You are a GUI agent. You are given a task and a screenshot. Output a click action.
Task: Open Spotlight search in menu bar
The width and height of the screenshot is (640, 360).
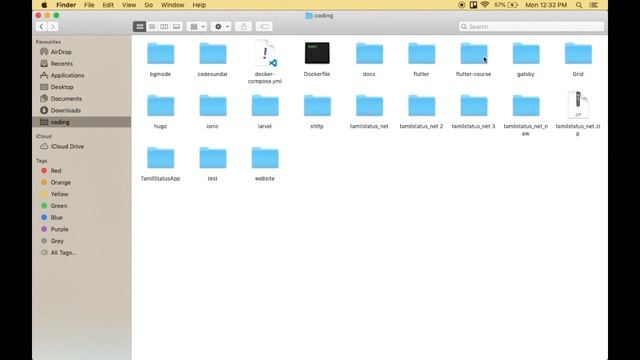(579, 5)
